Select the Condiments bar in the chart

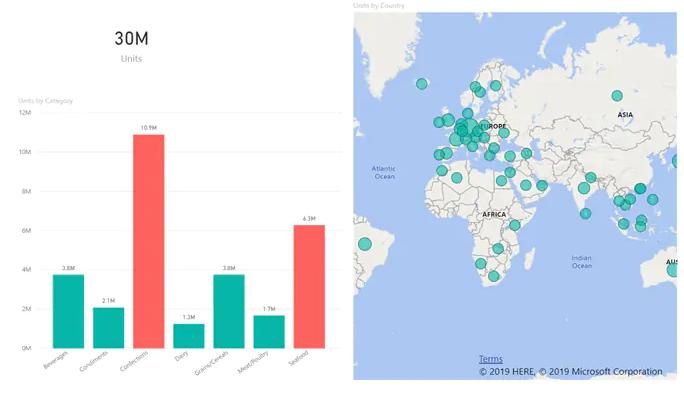click(109, 328)
